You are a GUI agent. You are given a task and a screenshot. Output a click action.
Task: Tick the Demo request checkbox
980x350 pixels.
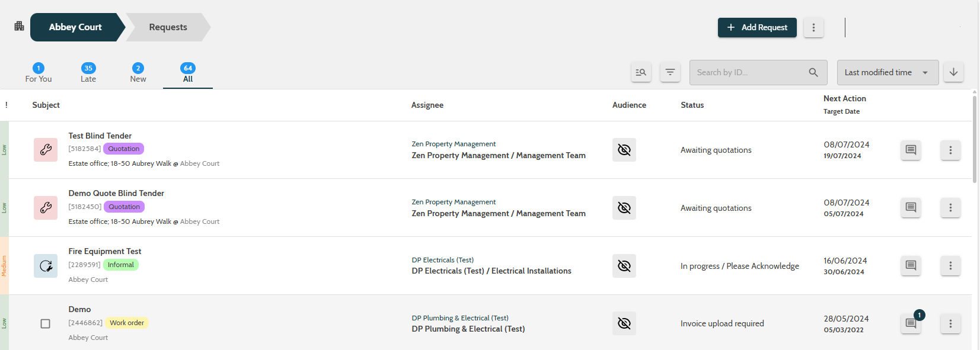45,323
